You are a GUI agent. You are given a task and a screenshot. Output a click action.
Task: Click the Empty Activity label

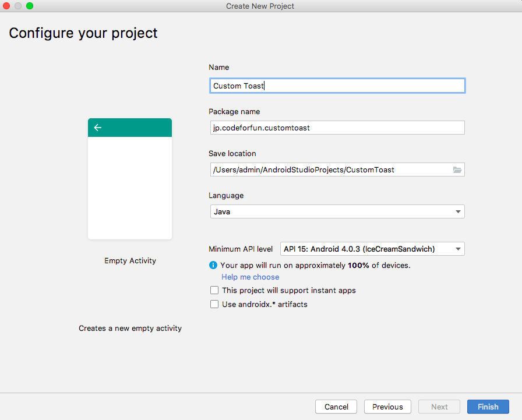coord(130,260)
